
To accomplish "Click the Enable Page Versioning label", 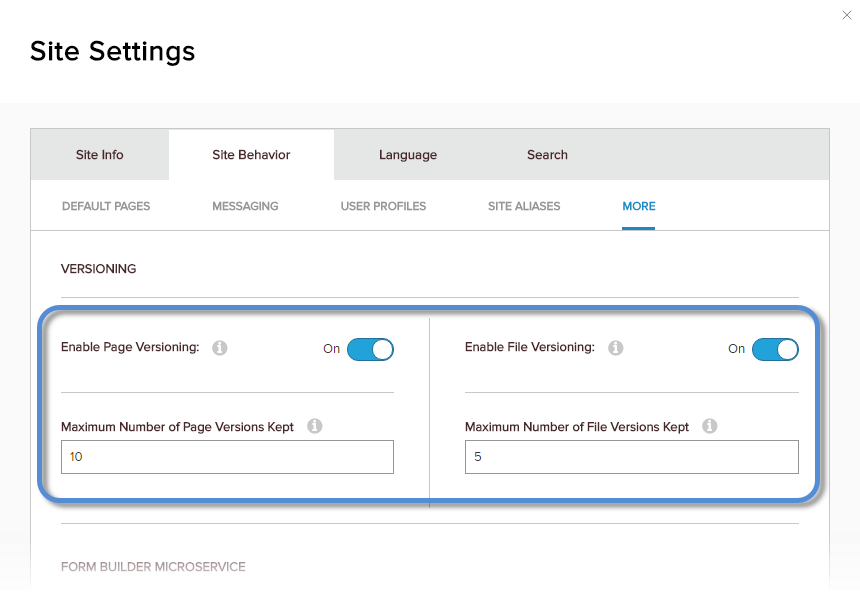I will 130,347.
